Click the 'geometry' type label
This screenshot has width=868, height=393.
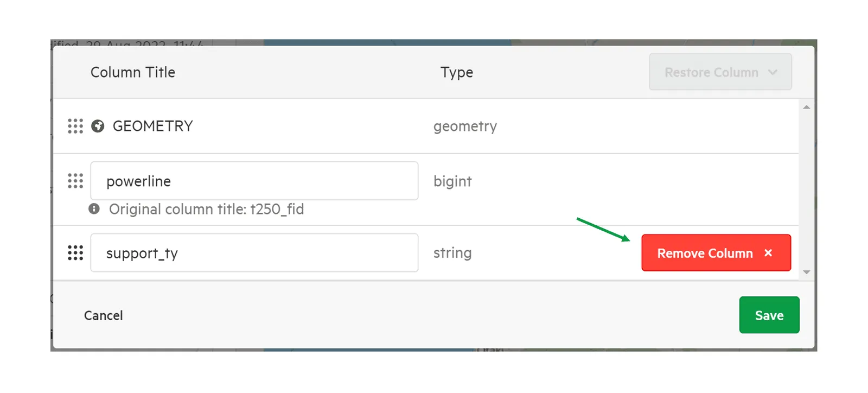(x=465, y=126)
